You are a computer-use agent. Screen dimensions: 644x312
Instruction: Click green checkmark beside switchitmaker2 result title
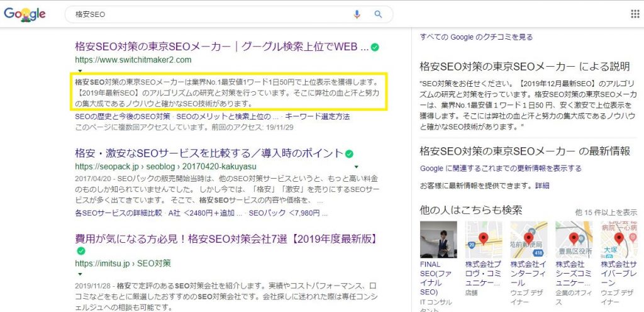[x=375, y=47]
